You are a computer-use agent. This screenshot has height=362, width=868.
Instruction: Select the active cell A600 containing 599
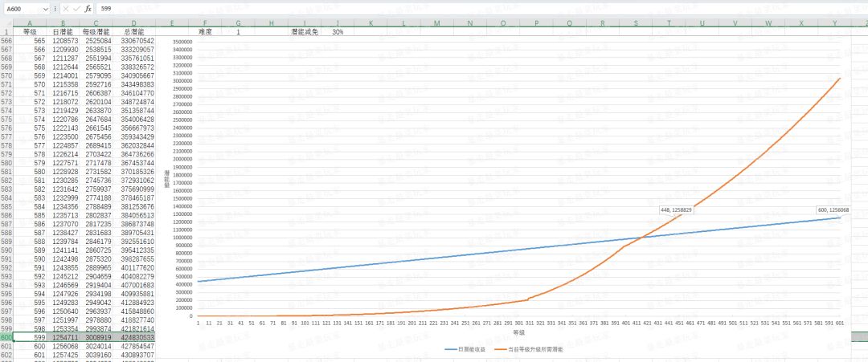coord(30,337)
